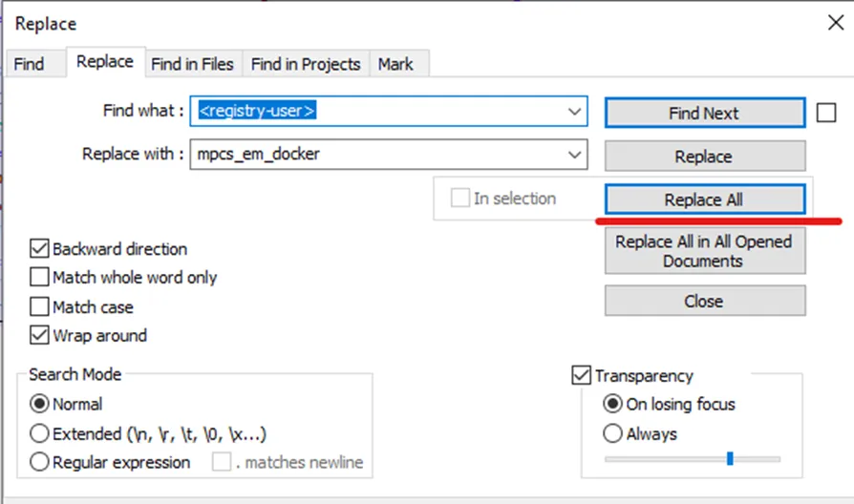Toggle the Transparency checkbox
Viewport: 854px width, 504px height.
581,375
